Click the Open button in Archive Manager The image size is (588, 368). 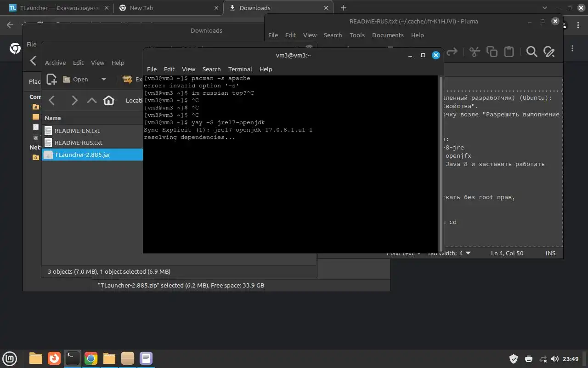(x=76, y=79)
